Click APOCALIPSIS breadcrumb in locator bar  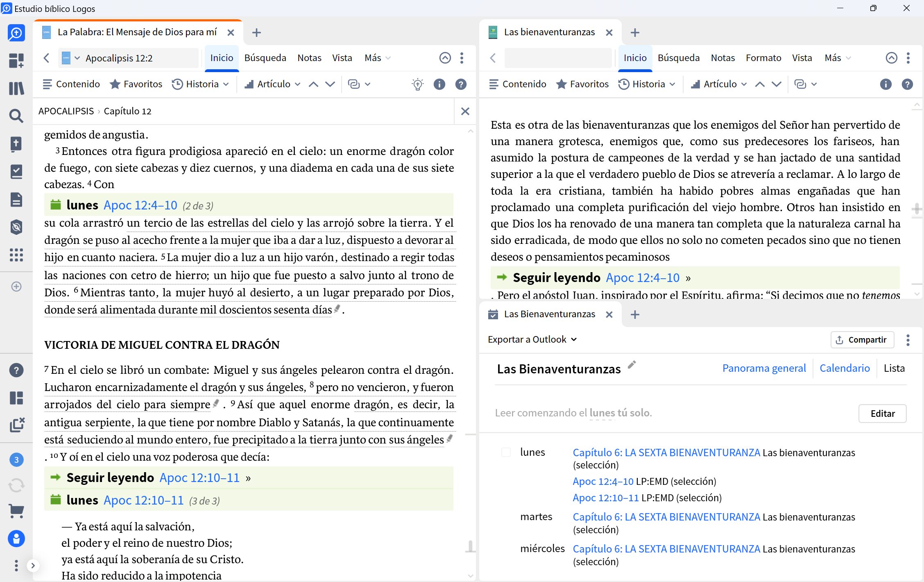[x=66, y=111]
